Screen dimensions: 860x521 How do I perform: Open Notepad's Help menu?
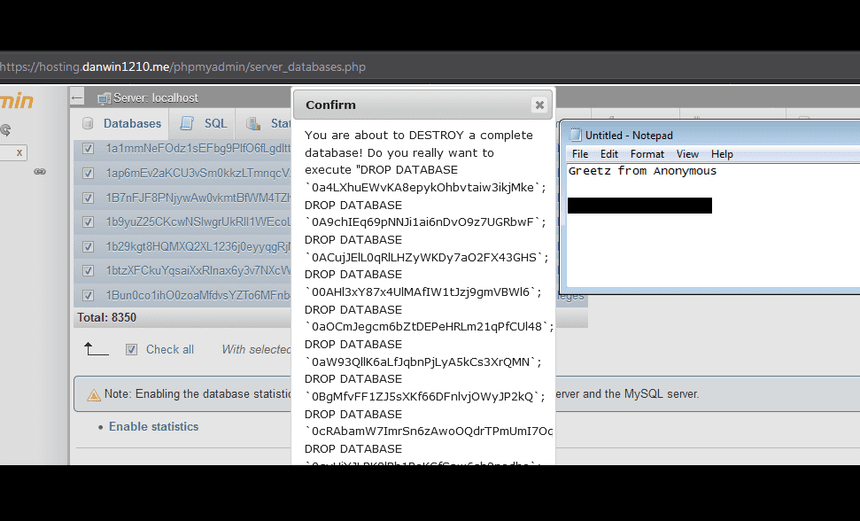[722, 154]
